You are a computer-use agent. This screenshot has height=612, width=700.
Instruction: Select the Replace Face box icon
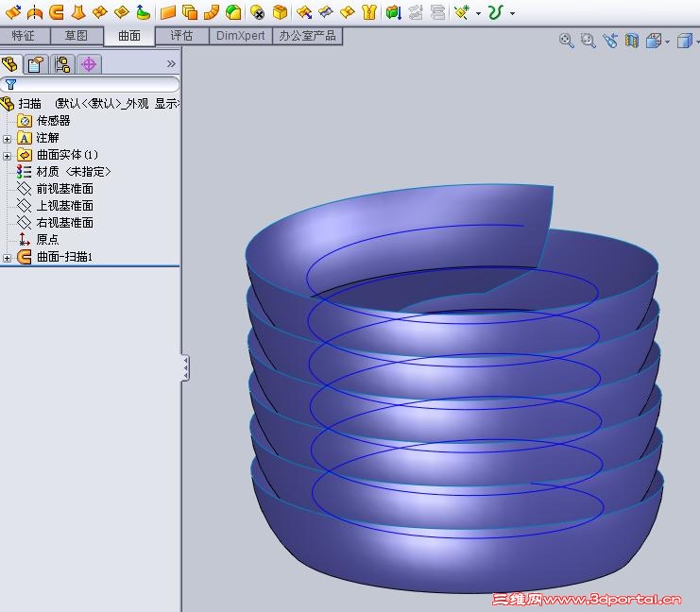(x=280, y=12)
